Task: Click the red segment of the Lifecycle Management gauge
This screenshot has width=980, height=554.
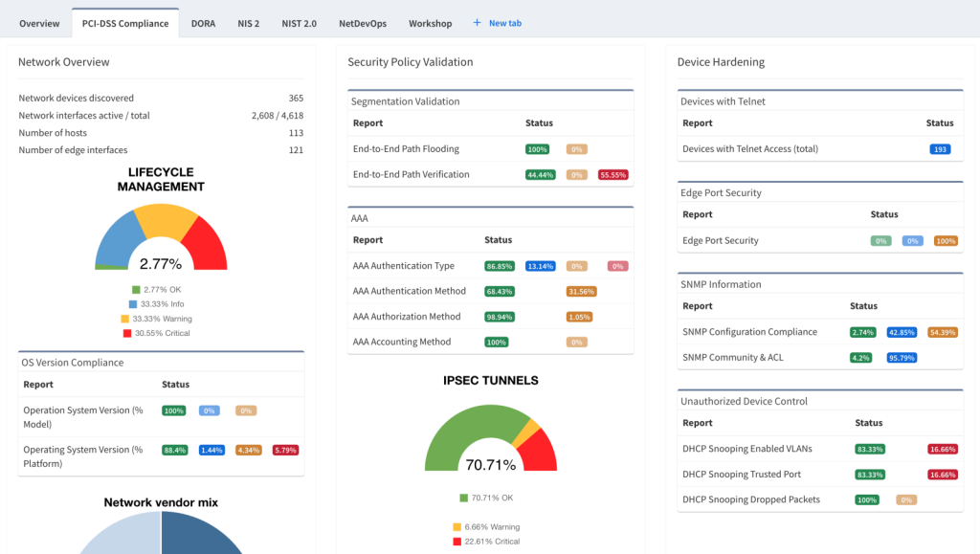Action: [207, 242]
